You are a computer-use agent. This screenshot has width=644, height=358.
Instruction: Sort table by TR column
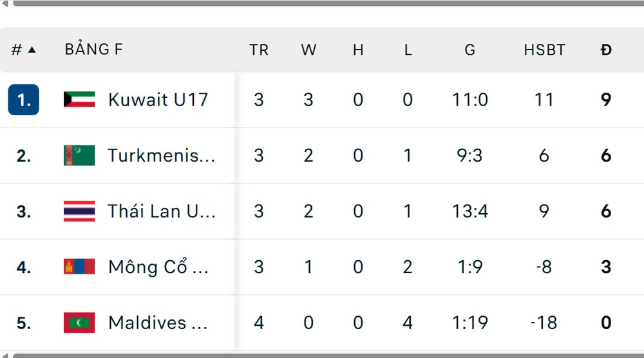[x=259, y=50]
